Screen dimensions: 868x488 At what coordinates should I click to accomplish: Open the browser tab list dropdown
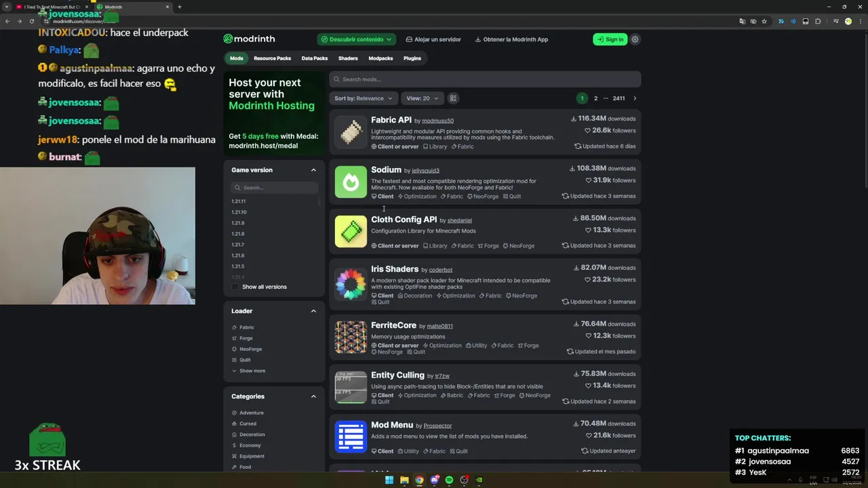(x=6, y=7)
